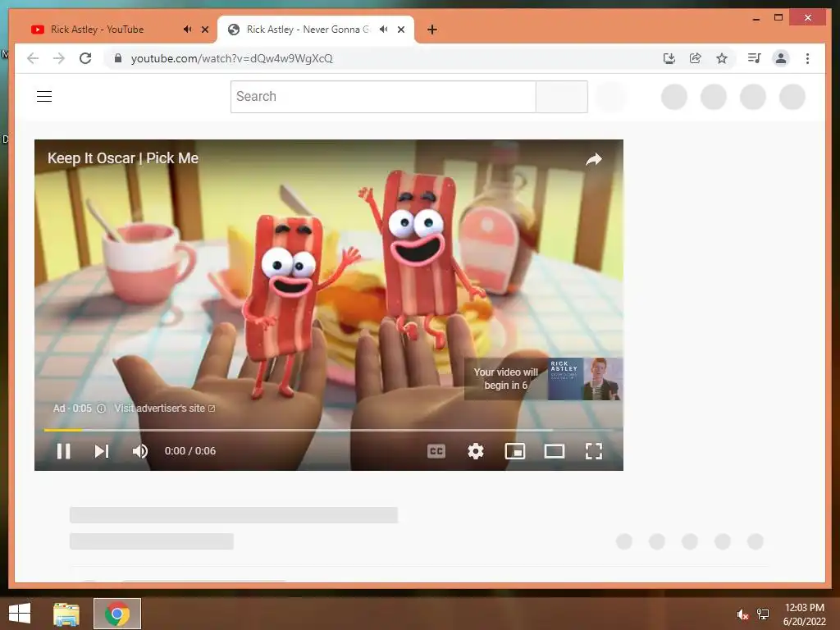Click the Ad · 0:05 countdown text

pyautogui.click(x=72, y=409)
